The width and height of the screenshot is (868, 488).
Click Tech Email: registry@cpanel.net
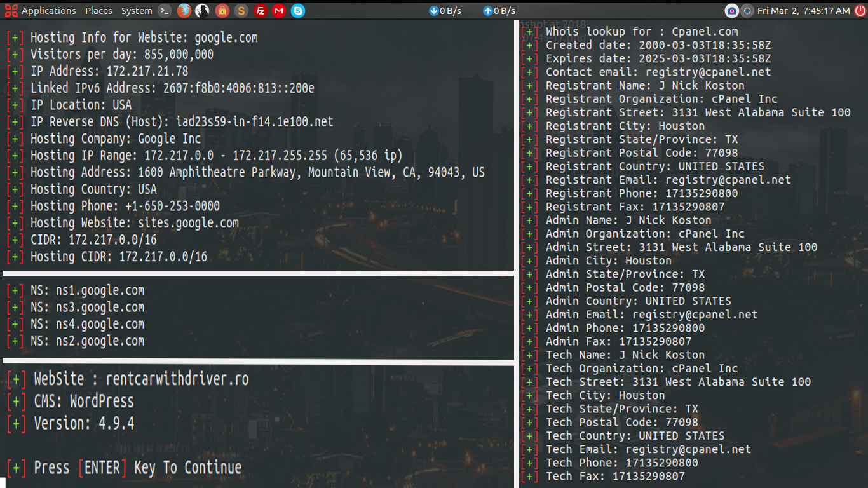[x=636, y=449]
